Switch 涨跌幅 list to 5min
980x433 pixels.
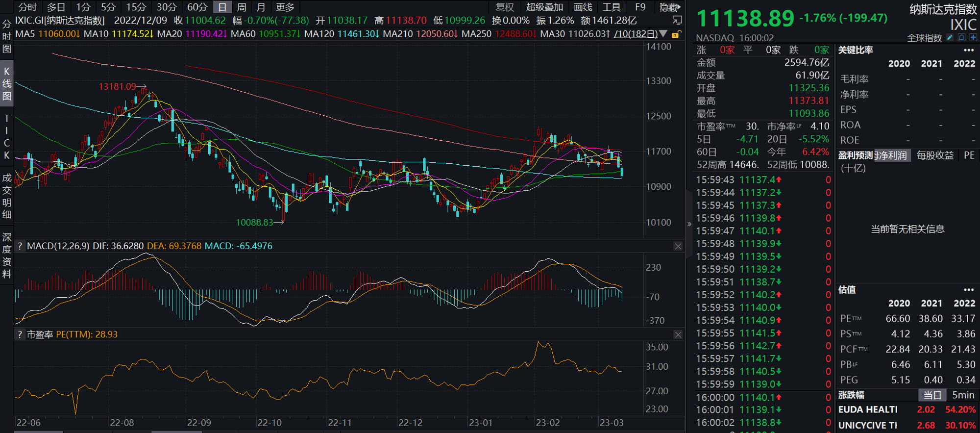(x=963, y=395)
